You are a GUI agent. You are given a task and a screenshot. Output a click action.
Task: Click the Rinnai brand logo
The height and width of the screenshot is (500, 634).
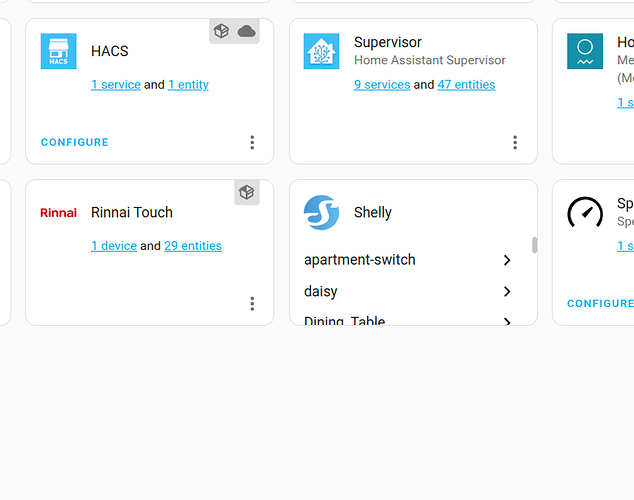click(58, 213)
